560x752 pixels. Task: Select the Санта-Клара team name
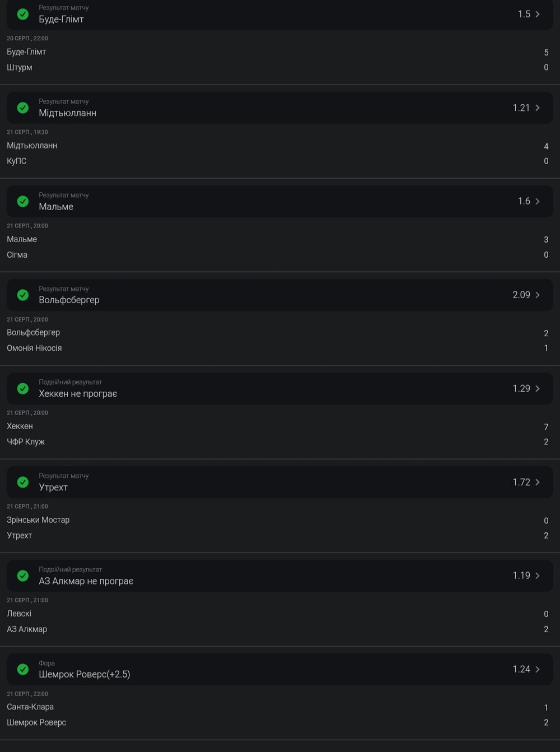point(30,707)
